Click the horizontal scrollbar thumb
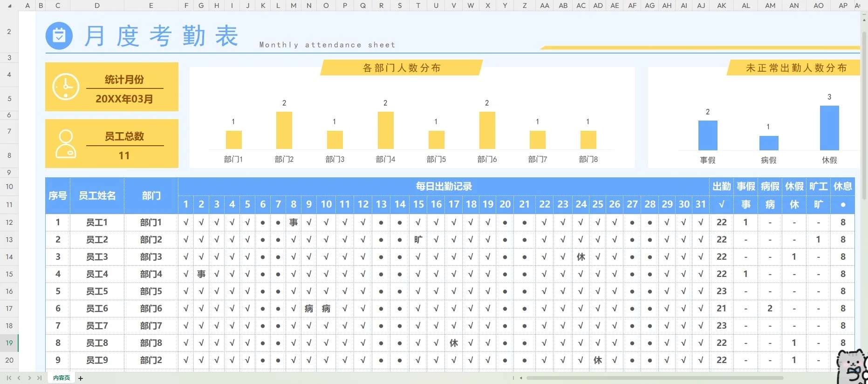 655,378
